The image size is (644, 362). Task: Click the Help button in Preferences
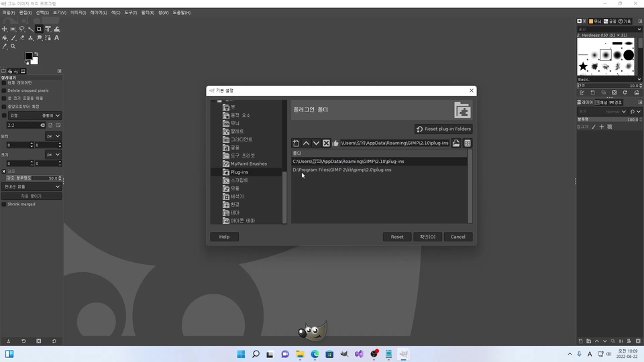coord(224,237)
